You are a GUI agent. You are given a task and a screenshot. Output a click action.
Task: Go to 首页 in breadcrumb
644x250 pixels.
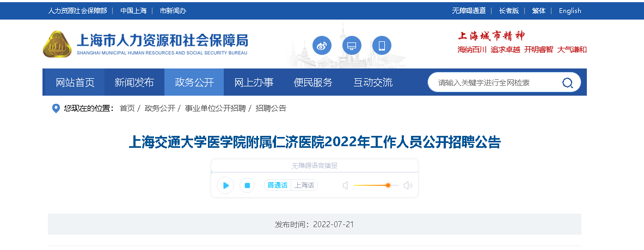(x=127, y=108)
